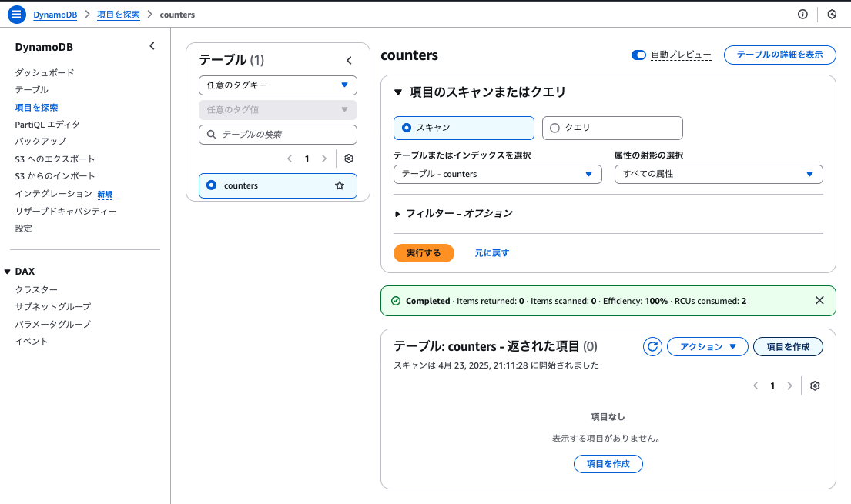
Task: Click the counters breadcrumb text
Action: (177, 15)
